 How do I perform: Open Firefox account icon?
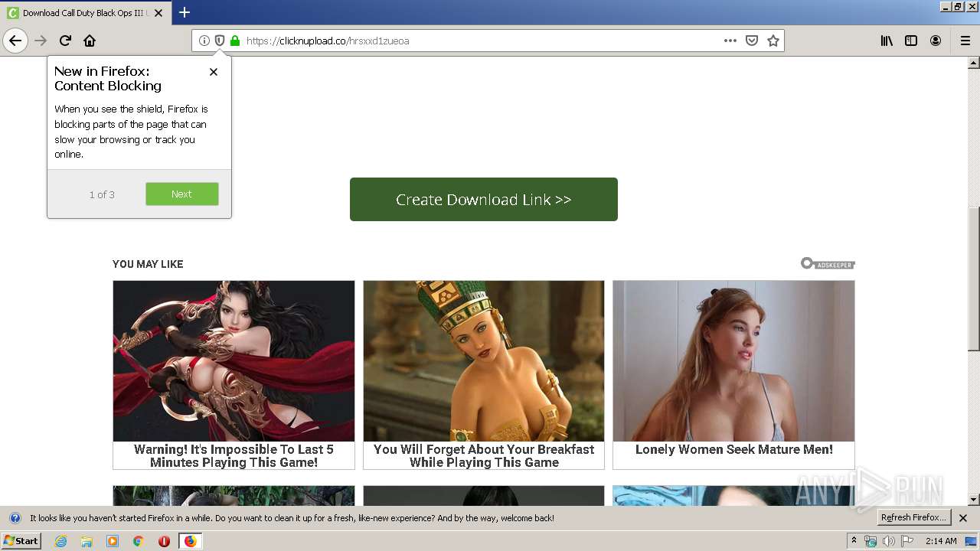click(936, 41)
